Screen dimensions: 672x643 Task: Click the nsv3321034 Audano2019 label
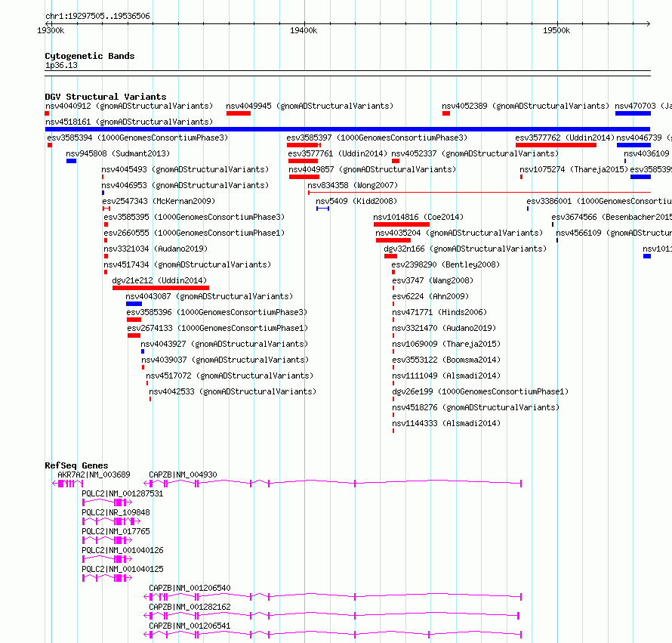[x=156, y=249]
